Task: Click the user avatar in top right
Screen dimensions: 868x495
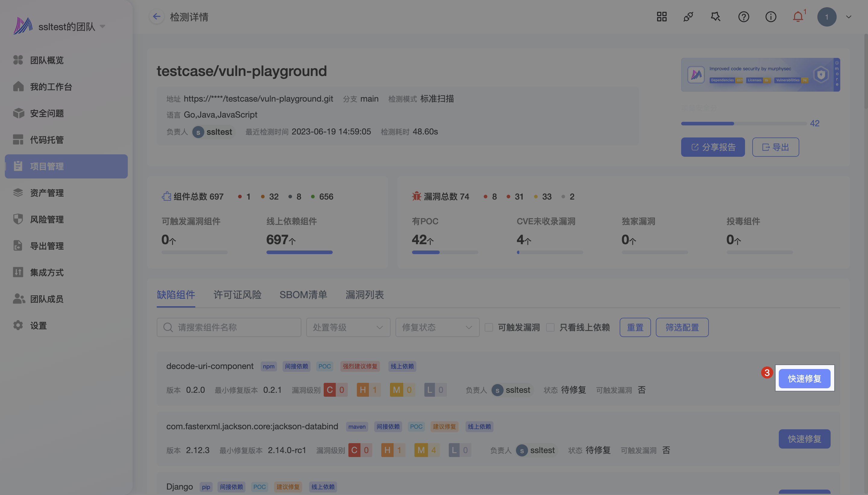Action: tap(826, 17)
